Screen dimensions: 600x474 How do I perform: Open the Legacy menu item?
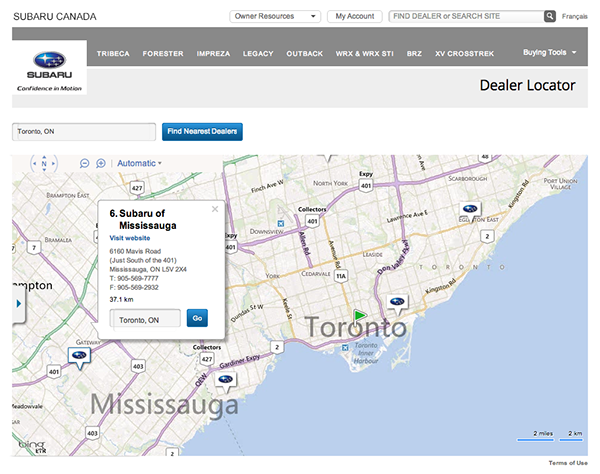(x=258, y=54)
